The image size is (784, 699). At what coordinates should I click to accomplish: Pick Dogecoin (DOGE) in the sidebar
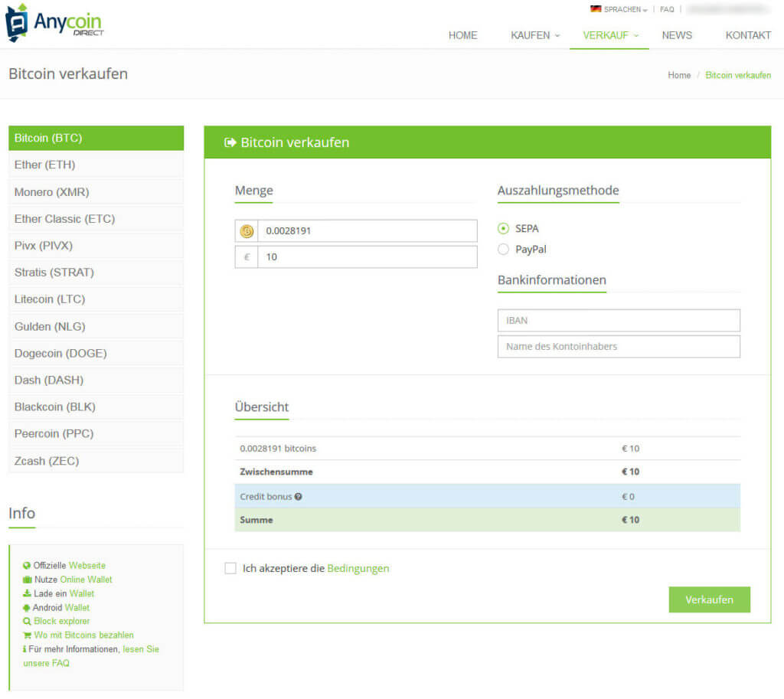pyautogui.click(x=96, y=353)
